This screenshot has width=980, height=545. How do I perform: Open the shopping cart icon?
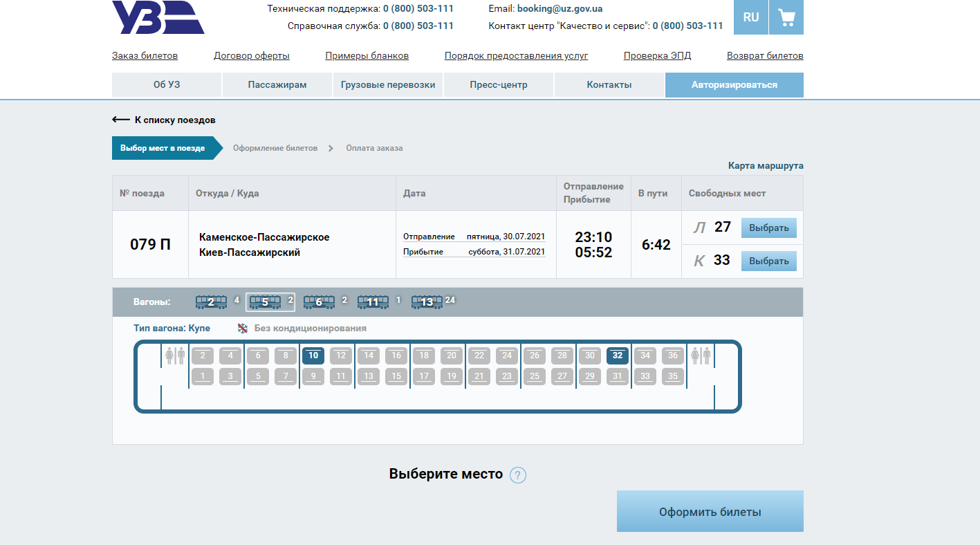(x=786, y=17)
